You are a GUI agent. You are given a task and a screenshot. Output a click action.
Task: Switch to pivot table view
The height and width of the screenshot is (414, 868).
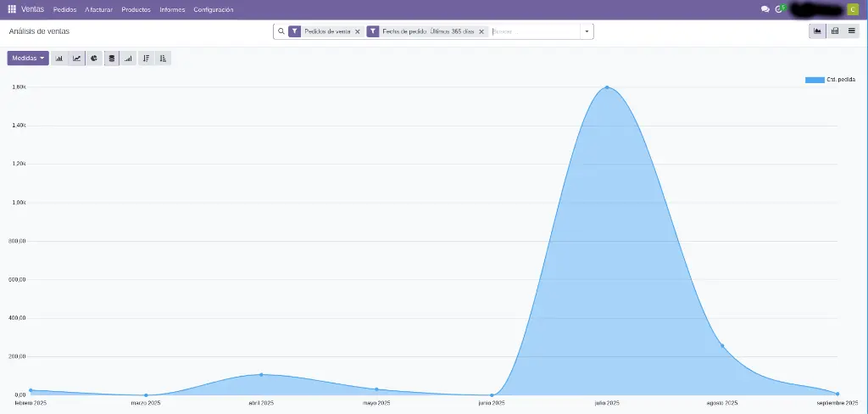(835, 31)
